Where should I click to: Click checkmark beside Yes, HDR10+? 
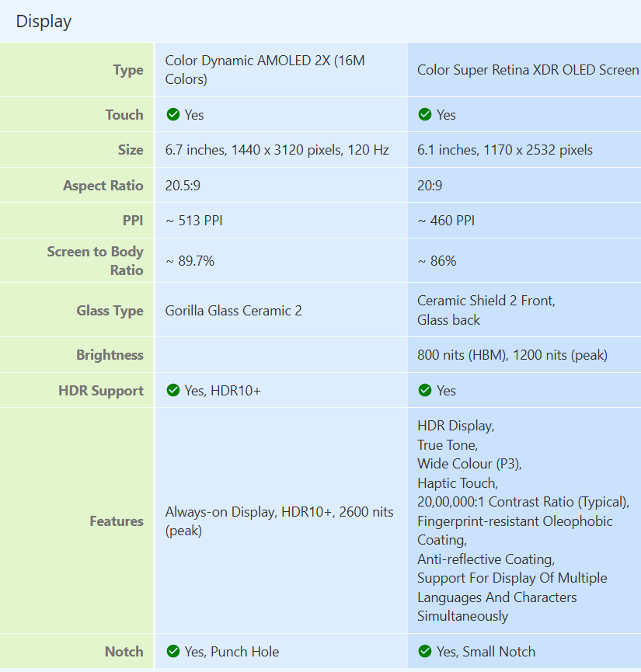pos(173,391)
